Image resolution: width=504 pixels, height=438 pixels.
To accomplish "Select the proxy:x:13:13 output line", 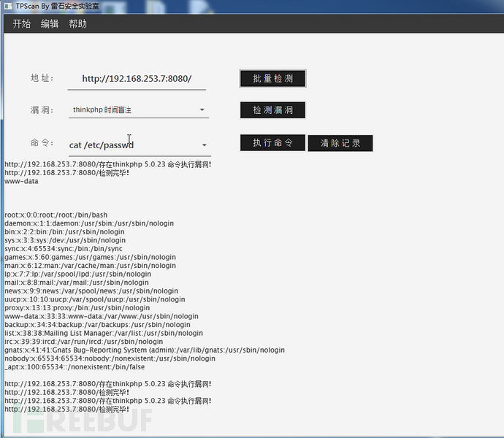I will 77,308.
